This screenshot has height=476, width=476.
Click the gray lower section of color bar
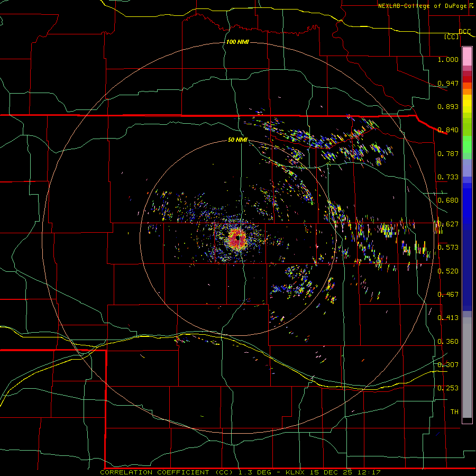click(x=467, y=368)
